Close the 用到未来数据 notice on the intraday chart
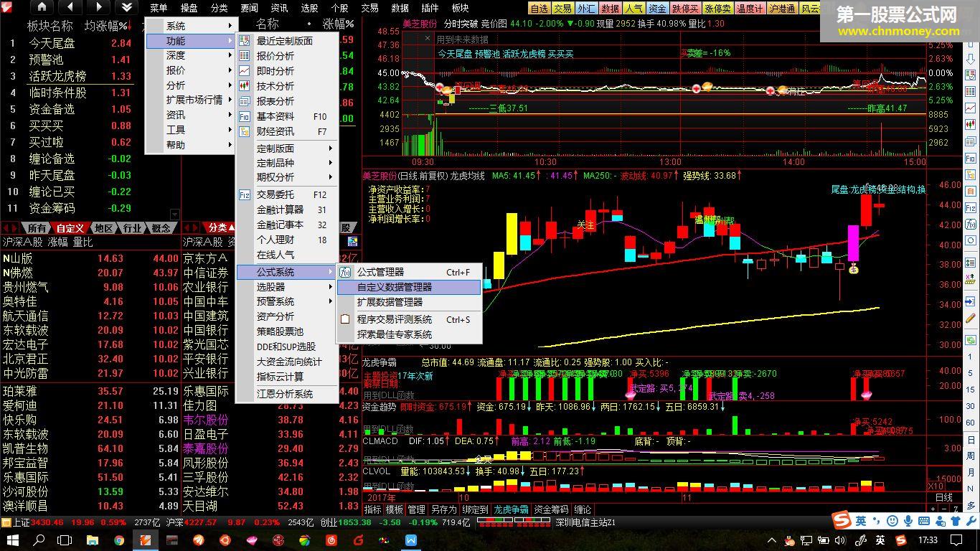This screenshot has width=980, height=551. (x=429, y=40)
